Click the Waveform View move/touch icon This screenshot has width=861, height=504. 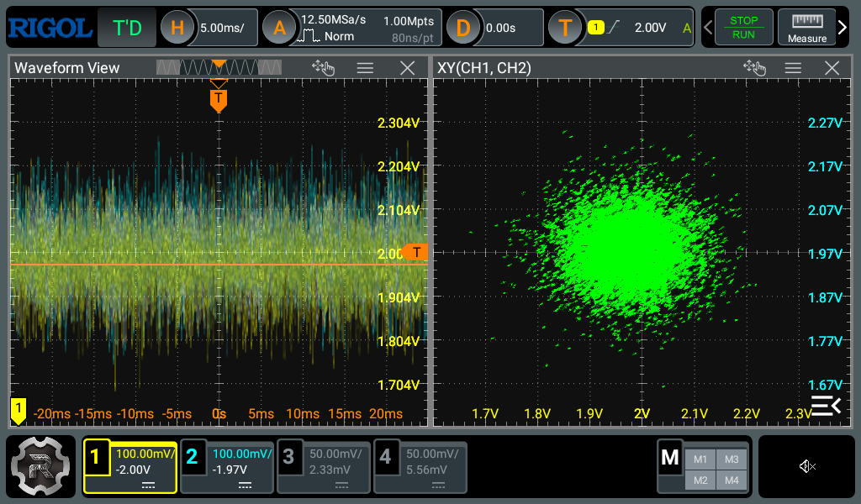pos(323,68)
